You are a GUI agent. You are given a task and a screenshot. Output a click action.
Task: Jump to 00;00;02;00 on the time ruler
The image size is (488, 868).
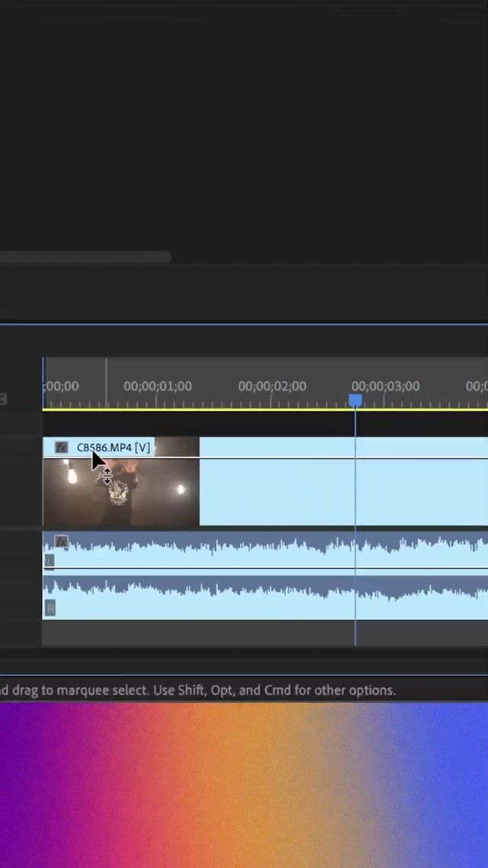coord(271,387)
